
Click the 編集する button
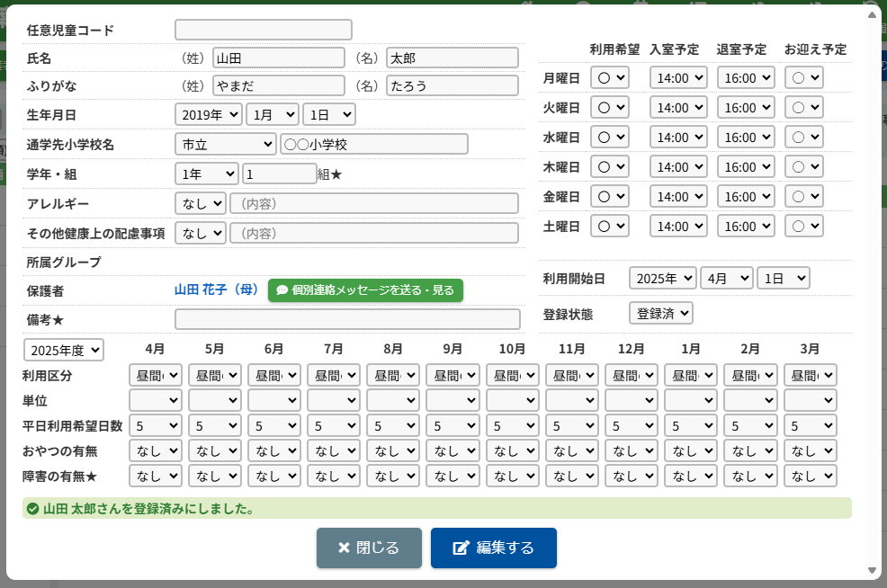[493, 548]
